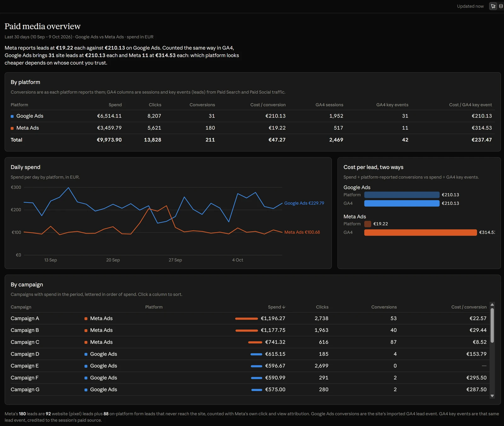Click the Meta Ads GA4 orange bar
This screenshot has height=426, width=504.
click(421, 232)
